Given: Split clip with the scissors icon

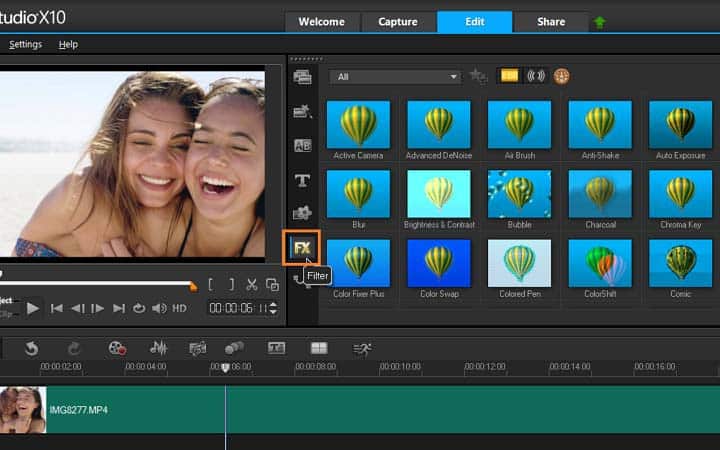Looking at the screenshot, I should point(252,285).
